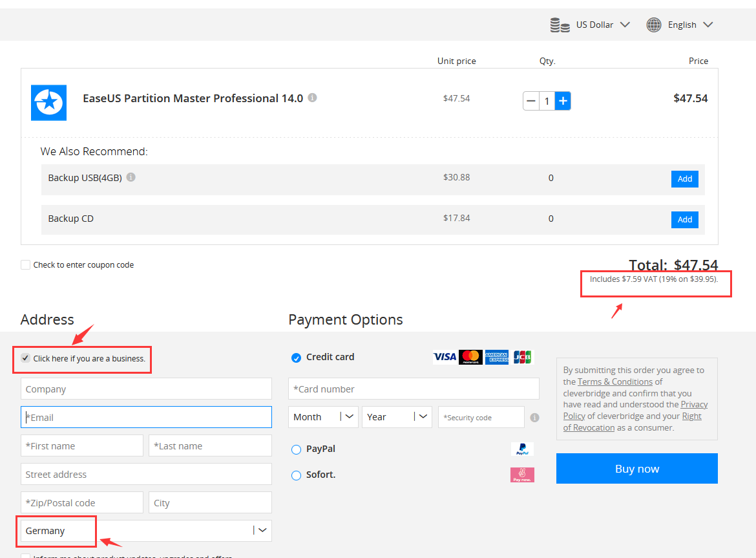Screen dimensions: 756x558
Task: Click the $30.88 unit price
Action: [456, 177]
